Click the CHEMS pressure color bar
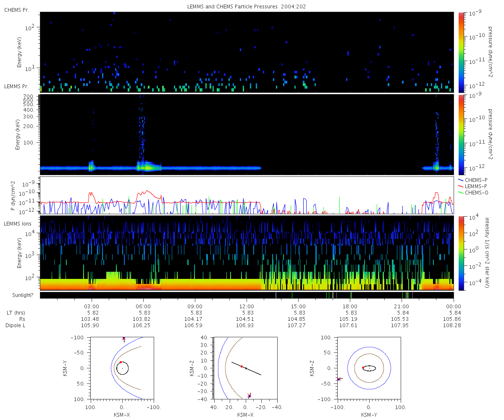Image resolution: width=504 pixels, height=420 pixels. [461, 52]
